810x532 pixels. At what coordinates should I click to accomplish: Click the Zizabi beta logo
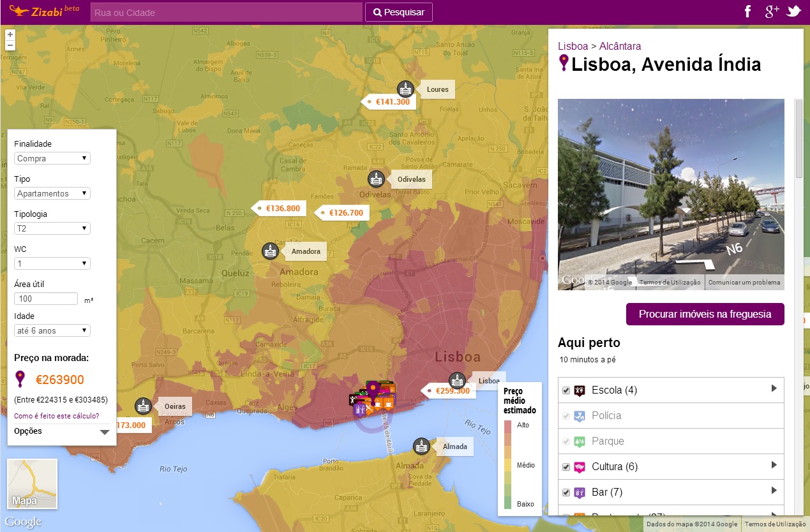pos(44,11)
